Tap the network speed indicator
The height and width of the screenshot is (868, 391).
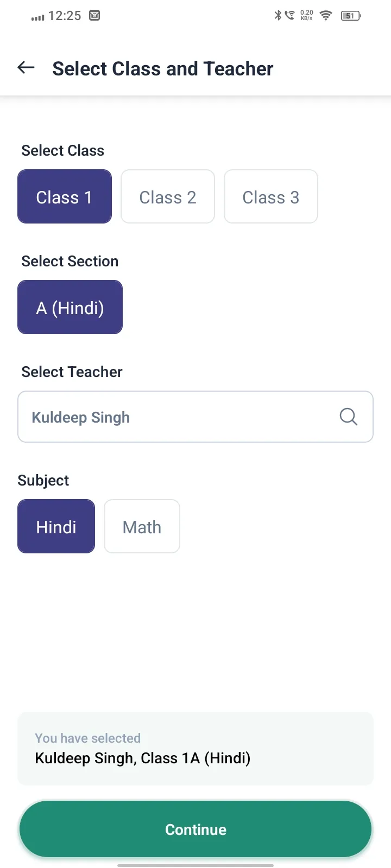(x=307, y=15)
